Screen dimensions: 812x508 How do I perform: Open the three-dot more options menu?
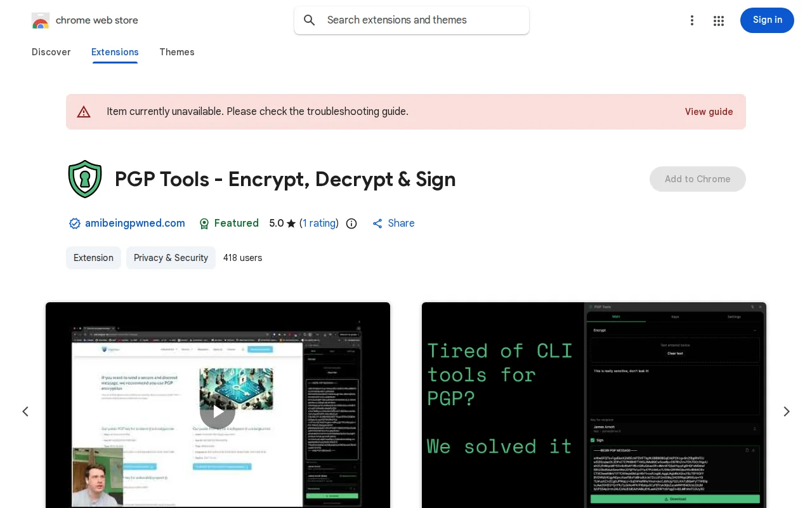point(692,20)
